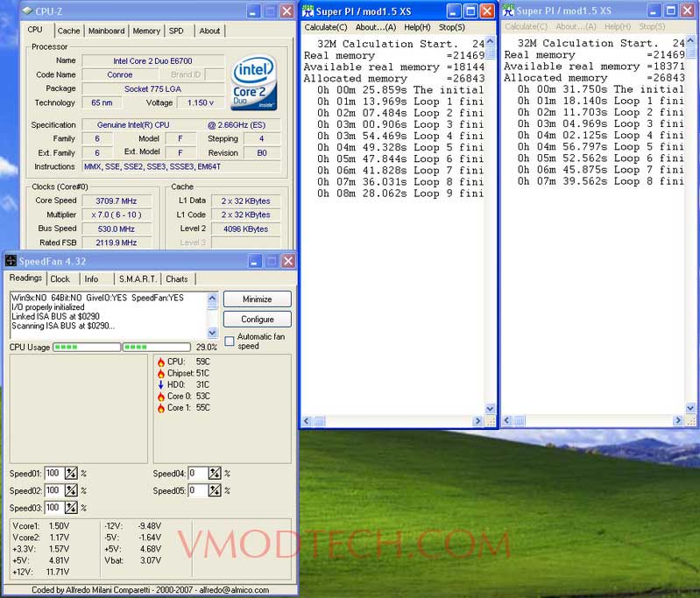Open Help(H) menu in first Super PI
700x598 pixels.
click(417, 27)
